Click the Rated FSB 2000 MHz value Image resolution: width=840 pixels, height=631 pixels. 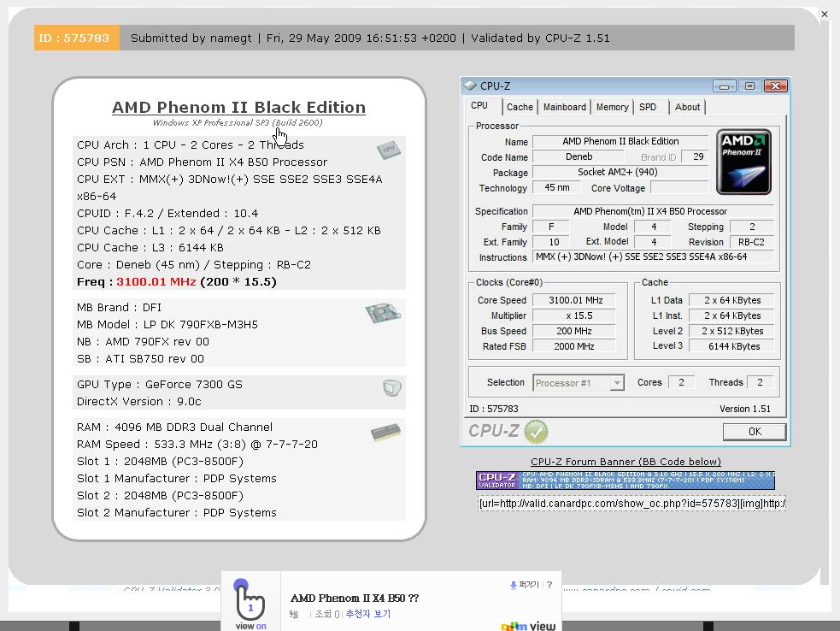[575, 346]
